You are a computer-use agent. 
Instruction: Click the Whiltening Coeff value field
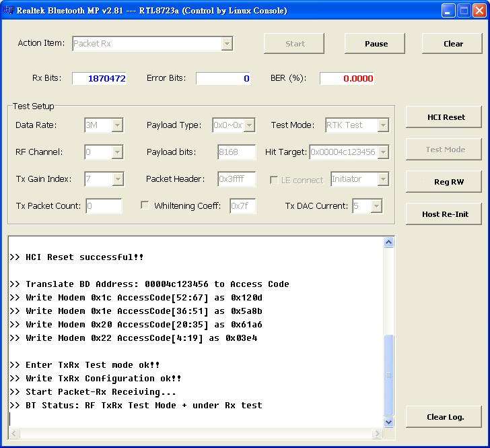243,206
